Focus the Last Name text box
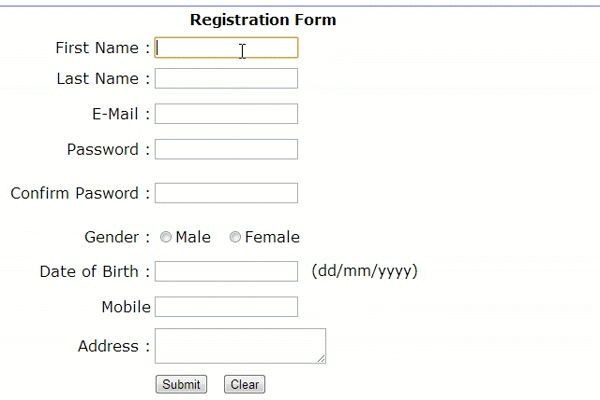The height and width of the screenshot is (400, 600). (226, 78)
